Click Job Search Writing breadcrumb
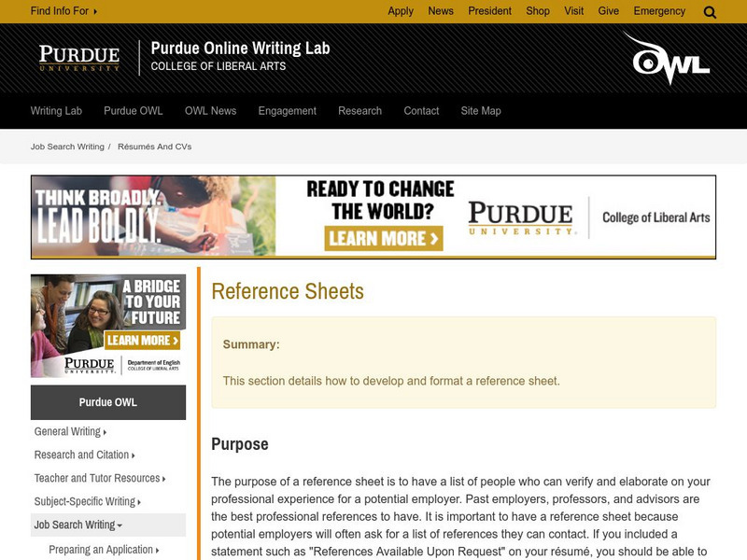 click(67, 147)
